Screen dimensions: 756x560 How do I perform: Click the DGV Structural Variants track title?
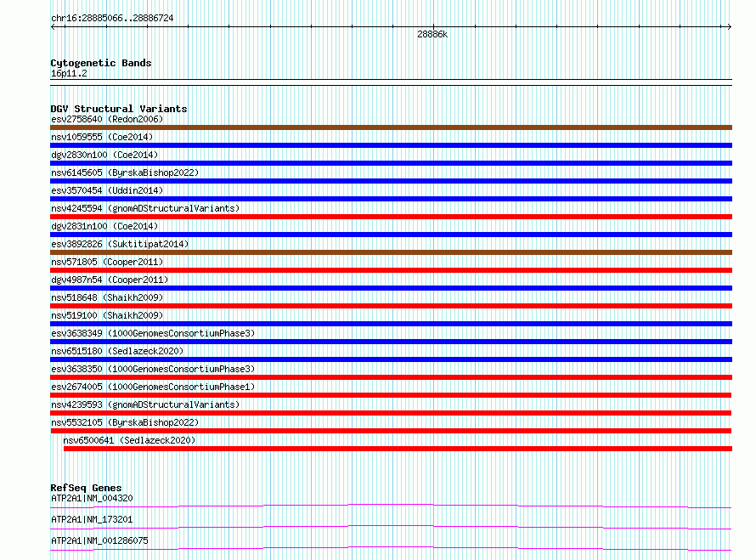(x=119, y=109)
